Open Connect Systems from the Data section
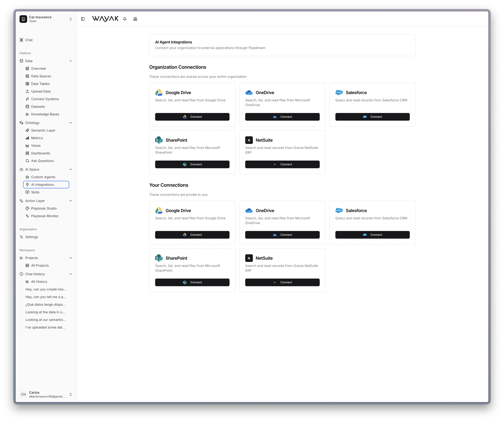 pos(45,99)
